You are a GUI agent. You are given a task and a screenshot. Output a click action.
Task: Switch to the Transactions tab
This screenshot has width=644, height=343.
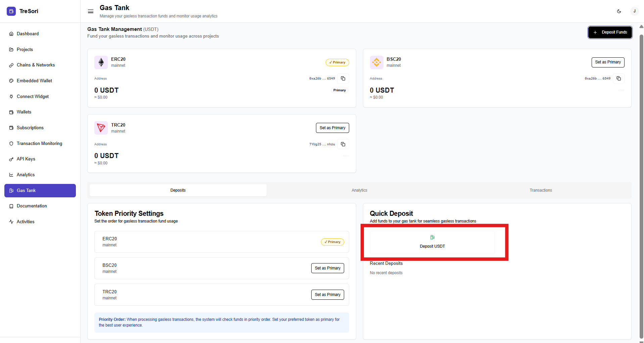click(x=541, y=190)
